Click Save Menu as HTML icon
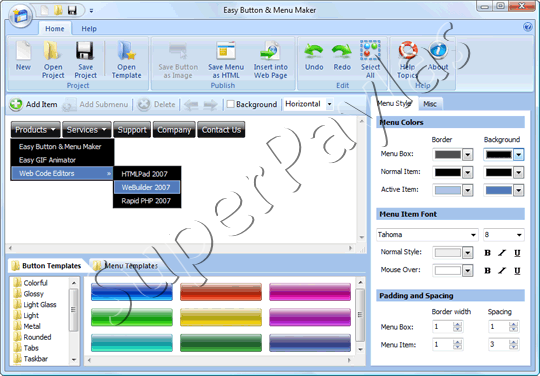Image resolution: width=540 pixels, height=376 pixels. (226, 51)
